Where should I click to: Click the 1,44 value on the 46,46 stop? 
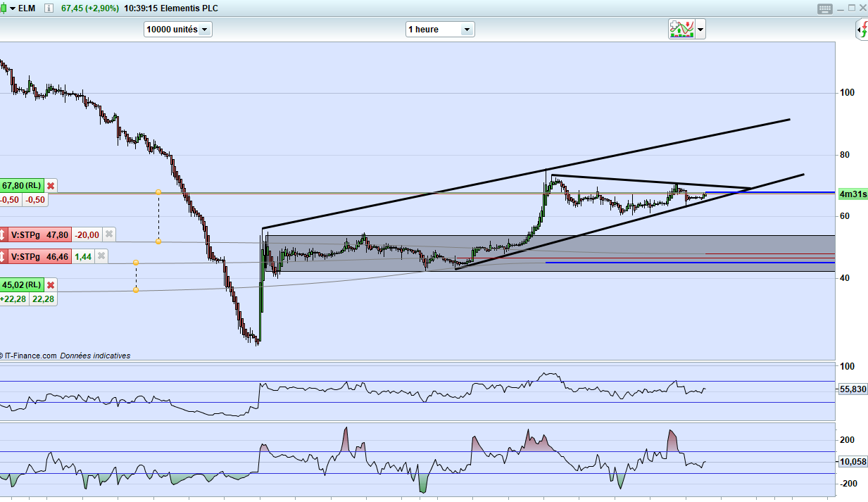click(x=84, y=256)
